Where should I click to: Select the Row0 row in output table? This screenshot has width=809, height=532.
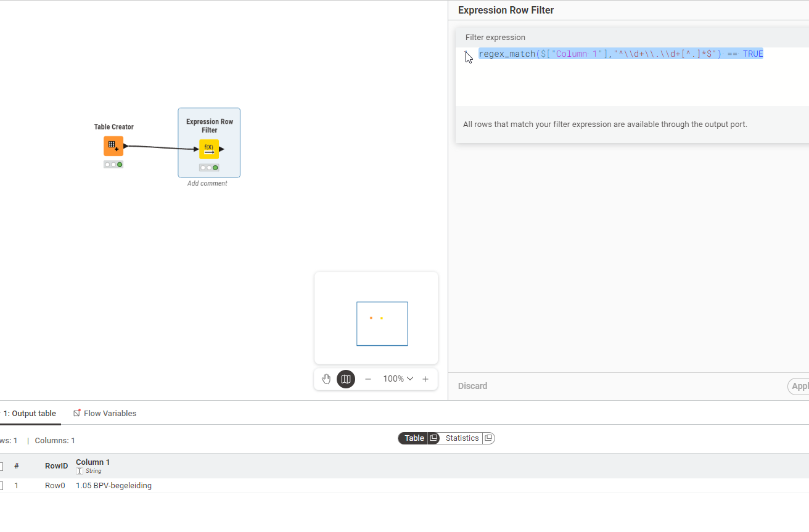55,486
